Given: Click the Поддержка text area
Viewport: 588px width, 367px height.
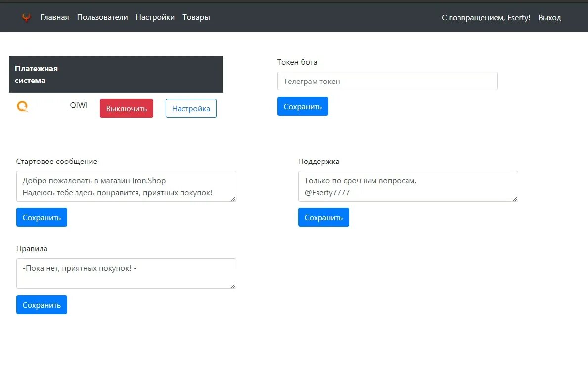Looking at the screenshot, I should [x=408, y=186].
